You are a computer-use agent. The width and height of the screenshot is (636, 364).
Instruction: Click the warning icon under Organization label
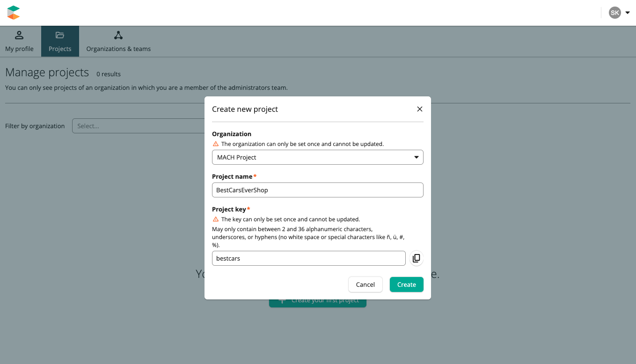(216, 144)
